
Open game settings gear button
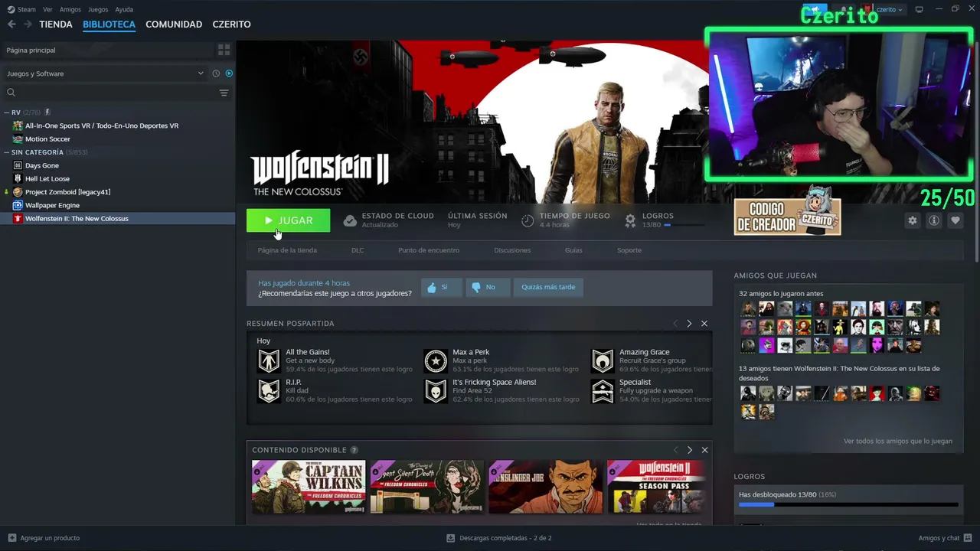pos(912,220)
